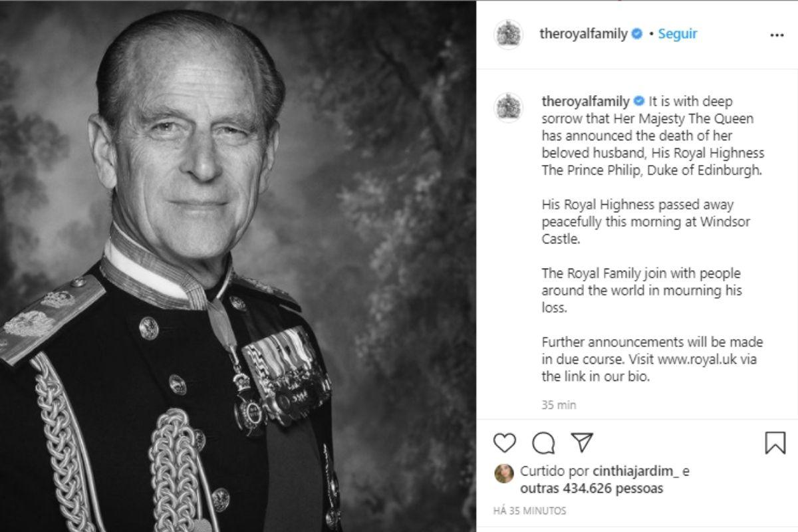The width and height of the screenshot is (798, 532).
Task: Open the three-dot more options menu
Action: pos(777,35)
